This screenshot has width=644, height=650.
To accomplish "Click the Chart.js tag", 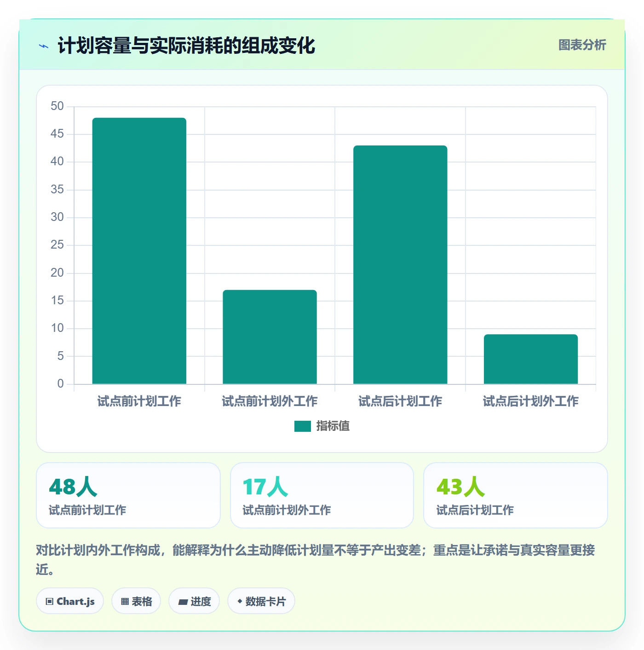I will (x=70, y=601).
